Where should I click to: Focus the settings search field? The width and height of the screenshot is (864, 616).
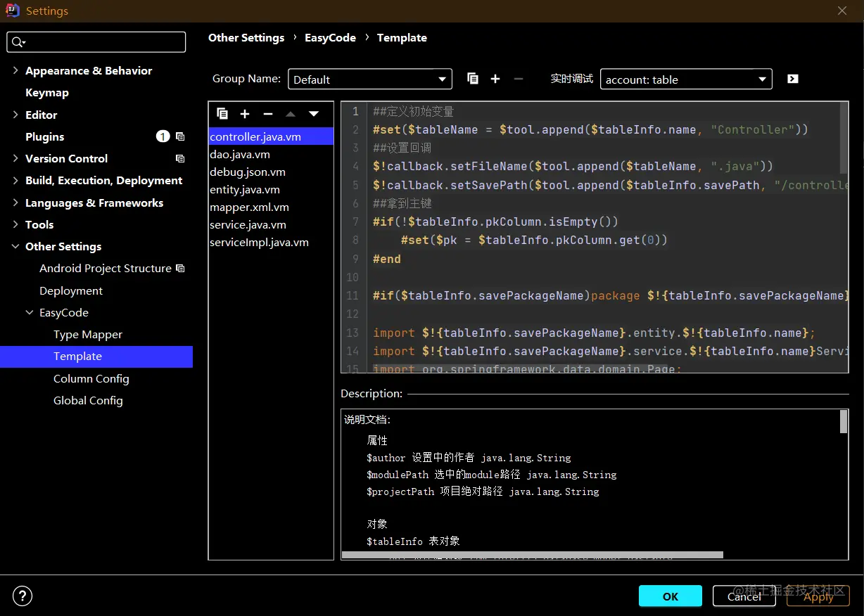coord(96,42)
